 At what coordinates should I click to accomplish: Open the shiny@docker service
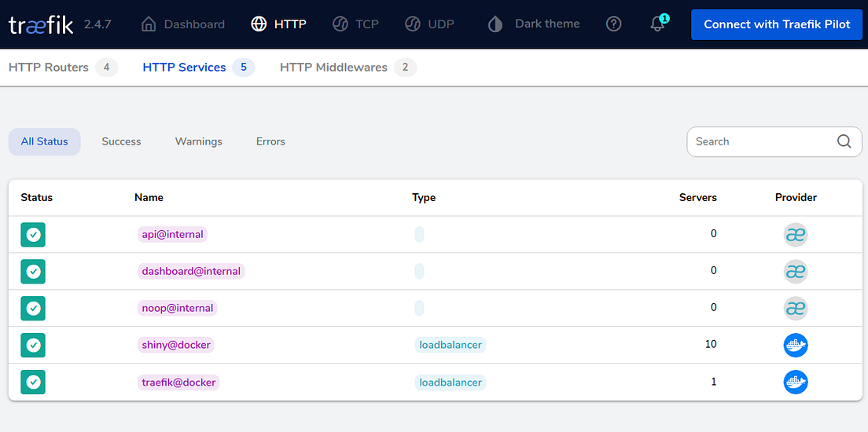tap(176, 345)
